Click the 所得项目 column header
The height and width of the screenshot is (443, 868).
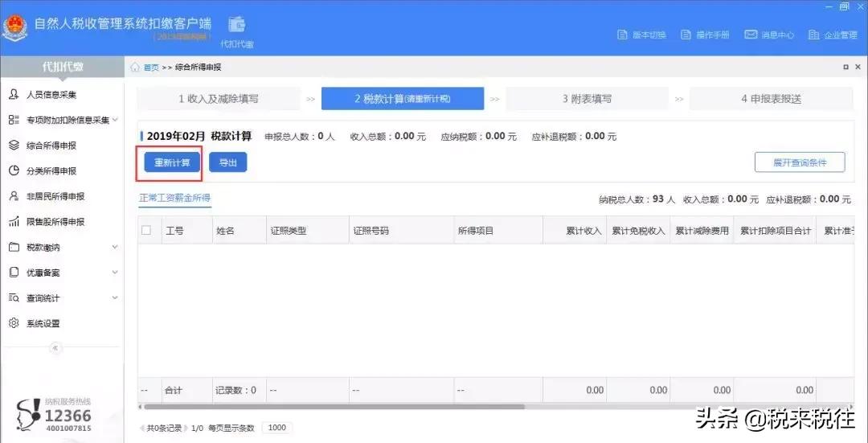[x=498, y=231]
